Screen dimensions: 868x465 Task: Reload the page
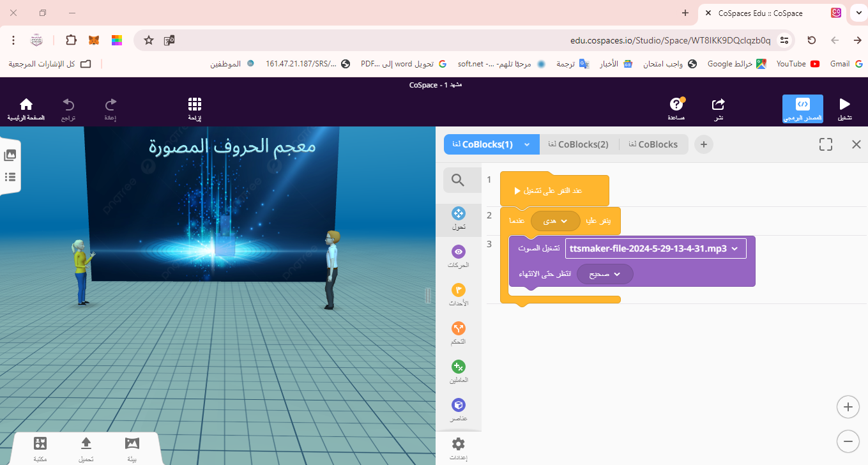[812, 40]
